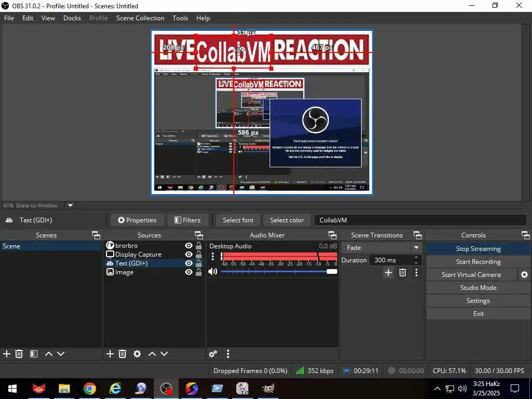Image resolution: width=532 pixels, height=399 pixels.
Task: Hide the Text (GDI+) source
Action: click(x=189, y=263)
